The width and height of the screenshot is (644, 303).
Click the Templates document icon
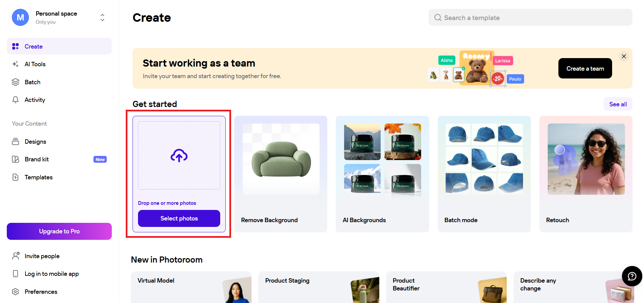tap(16, 177)
